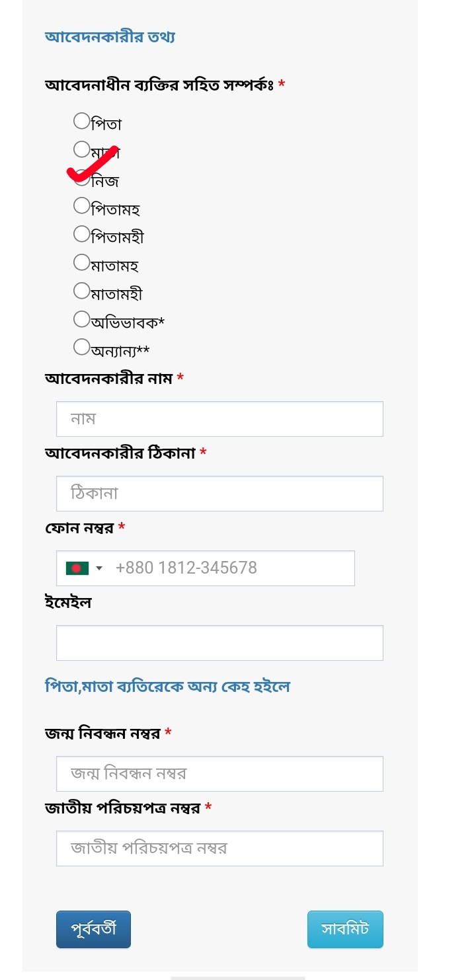
Task: Select অভিভাবক* as relationship
Action: coord(81,319)
